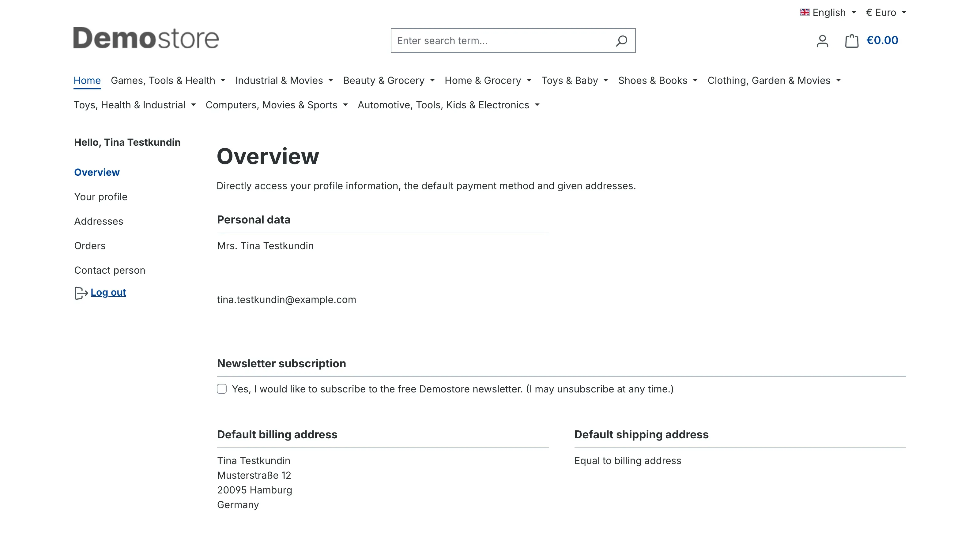Click Mrs. Tina Testkundin name text

coord(265,246)
